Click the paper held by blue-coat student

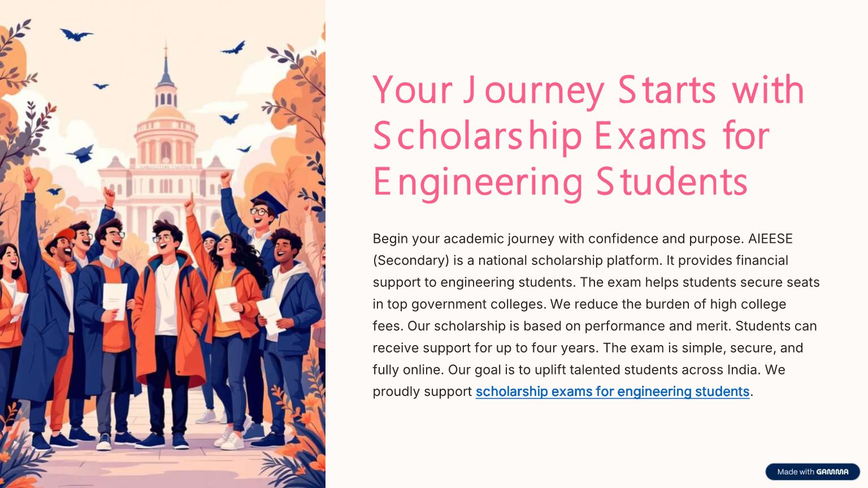point(115,299)
